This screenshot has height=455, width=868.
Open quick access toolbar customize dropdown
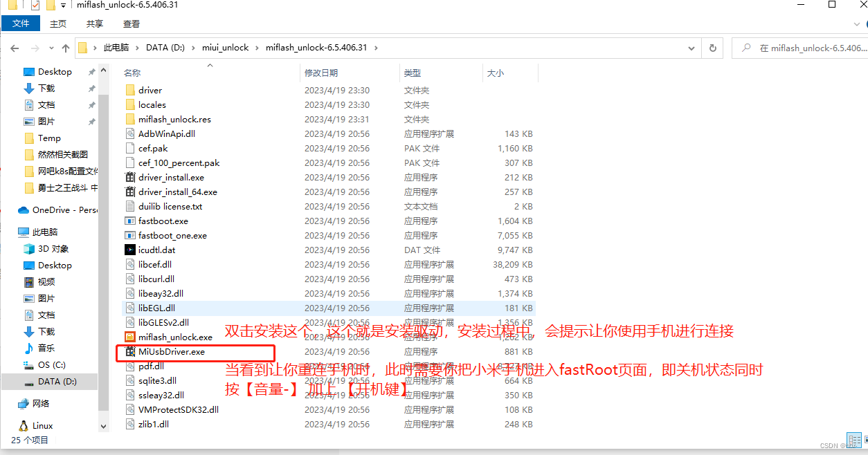[x=64, y=5]
